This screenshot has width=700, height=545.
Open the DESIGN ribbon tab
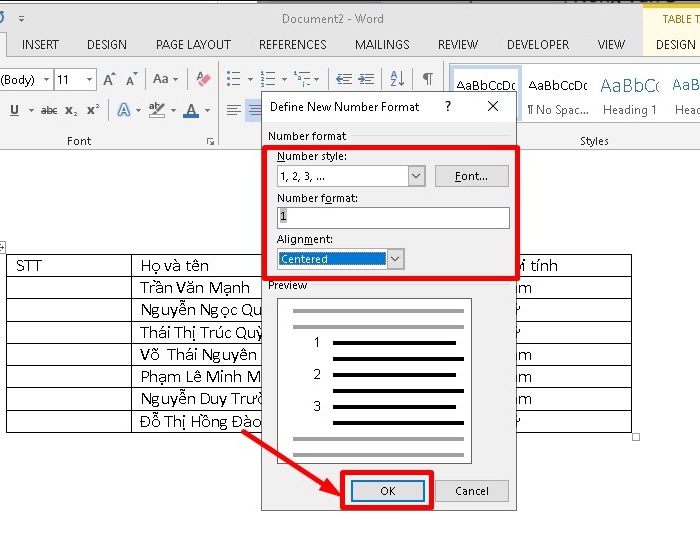(107, 45)
